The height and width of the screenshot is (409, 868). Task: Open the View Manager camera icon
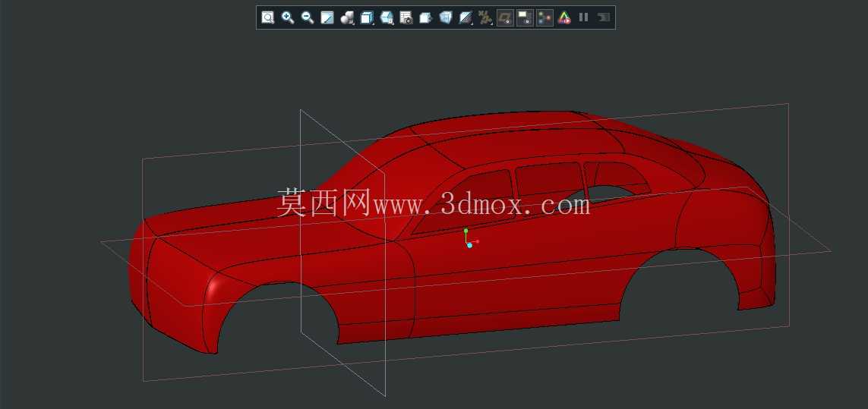click(x=406, y=17)
